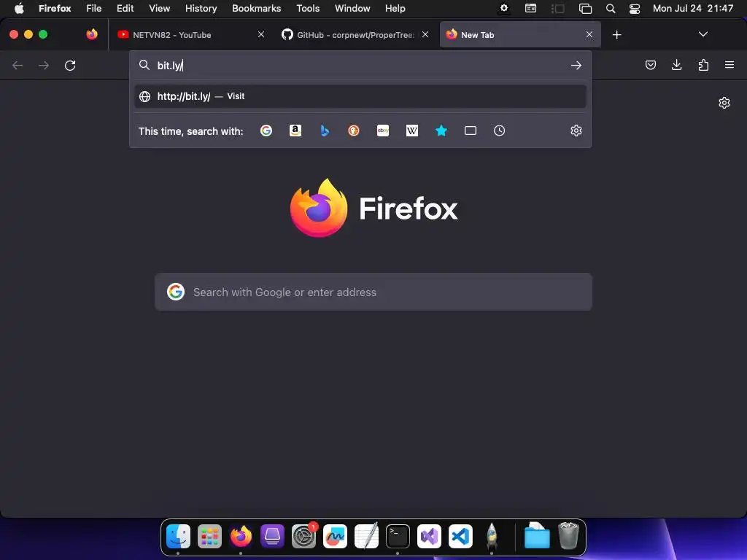Open the Edit menu
Viewport: 747px width, 560px height.
tap(125, 8)
